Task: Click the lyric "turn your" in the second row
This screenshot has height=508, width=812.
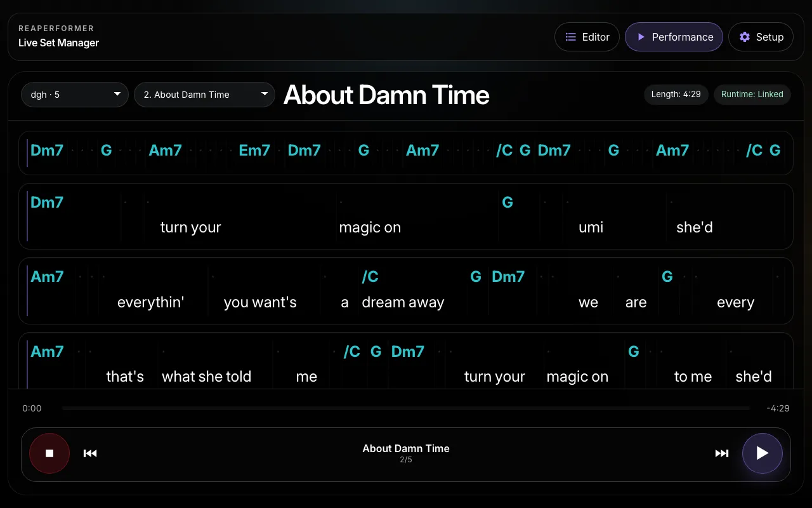Action: [x=190, y=227]
